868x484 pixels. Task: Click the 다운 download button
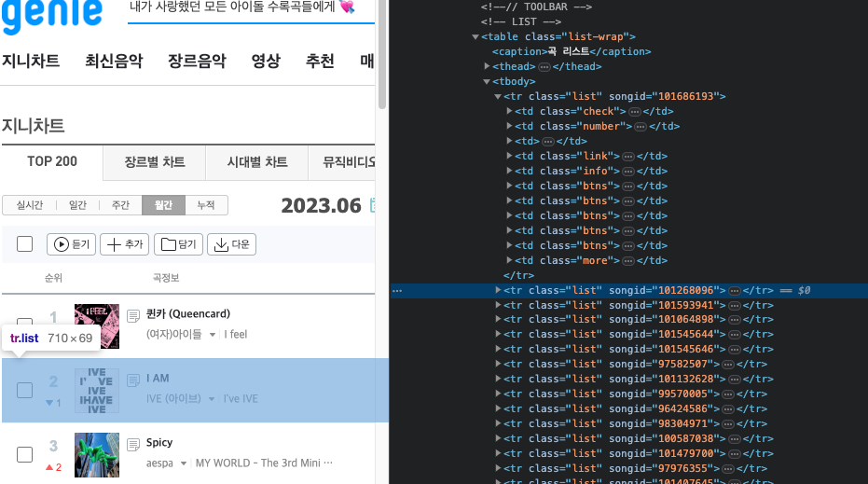(231, 244)
